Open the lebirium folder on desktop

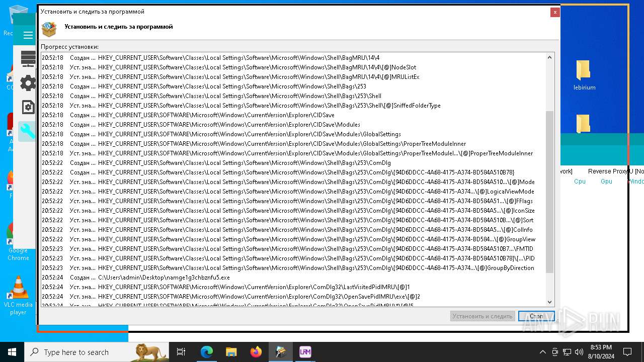(x=584, y=75)
